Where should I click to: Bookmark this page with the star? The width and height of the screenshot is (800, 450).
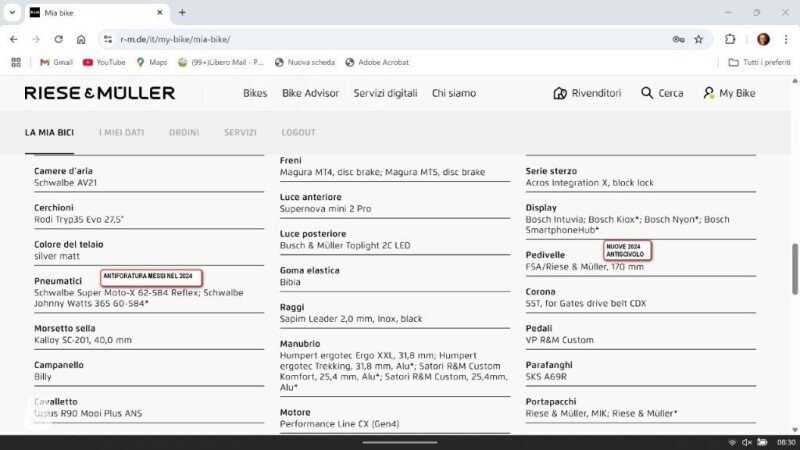pos(698,39)
